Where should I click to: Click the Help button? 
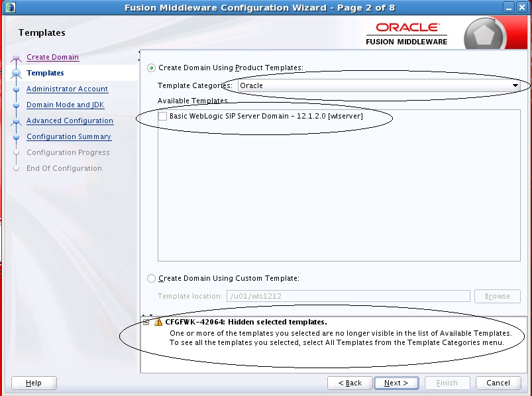pyautogui.click(x=34, y=383)
